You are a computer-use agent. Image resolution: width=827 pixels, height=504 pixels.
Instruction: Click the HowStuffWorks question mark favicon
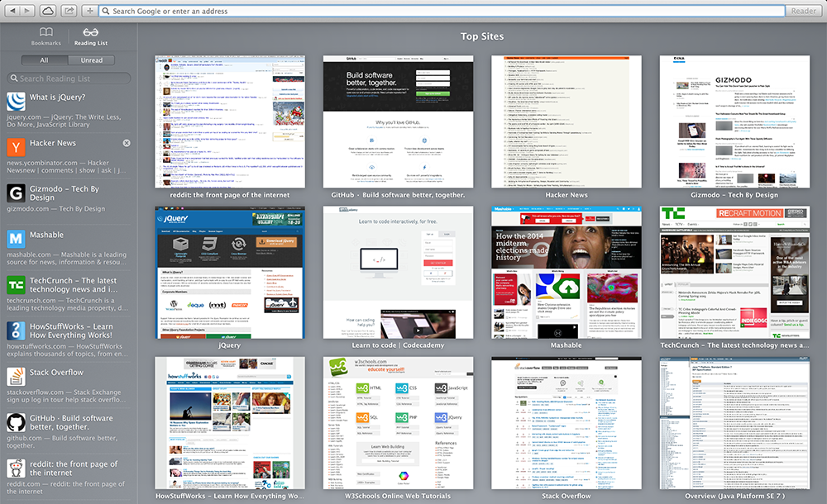[x=16, y=330]
